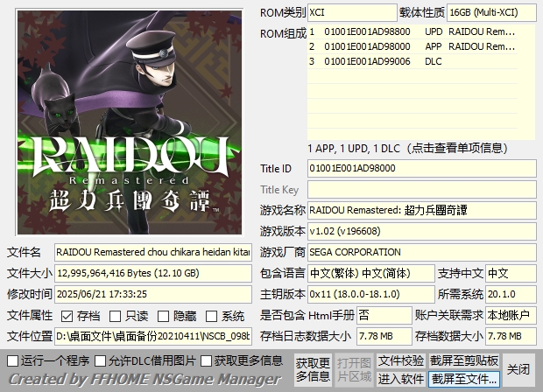Click the 包含语言 field
This screenshot has width=543, height=392.
(370, 273)
